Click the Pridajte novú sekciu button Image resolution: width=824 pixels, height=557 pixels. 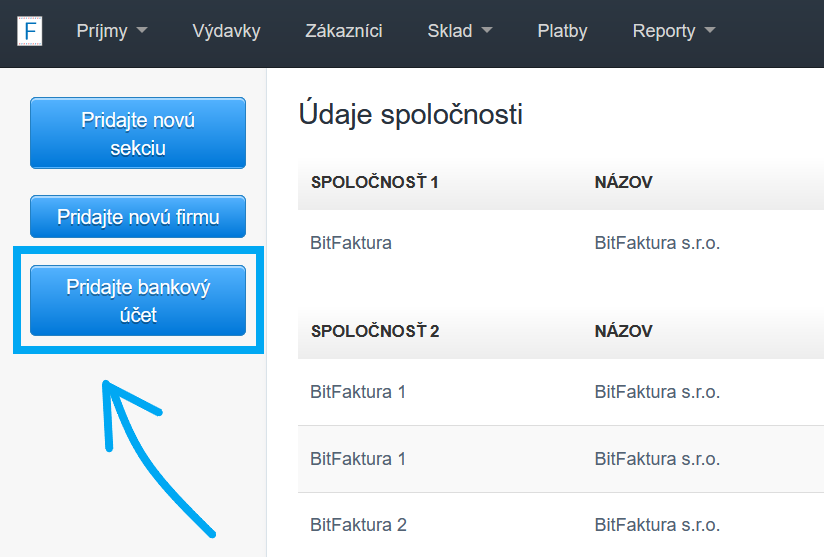click(x=138, y=134)
